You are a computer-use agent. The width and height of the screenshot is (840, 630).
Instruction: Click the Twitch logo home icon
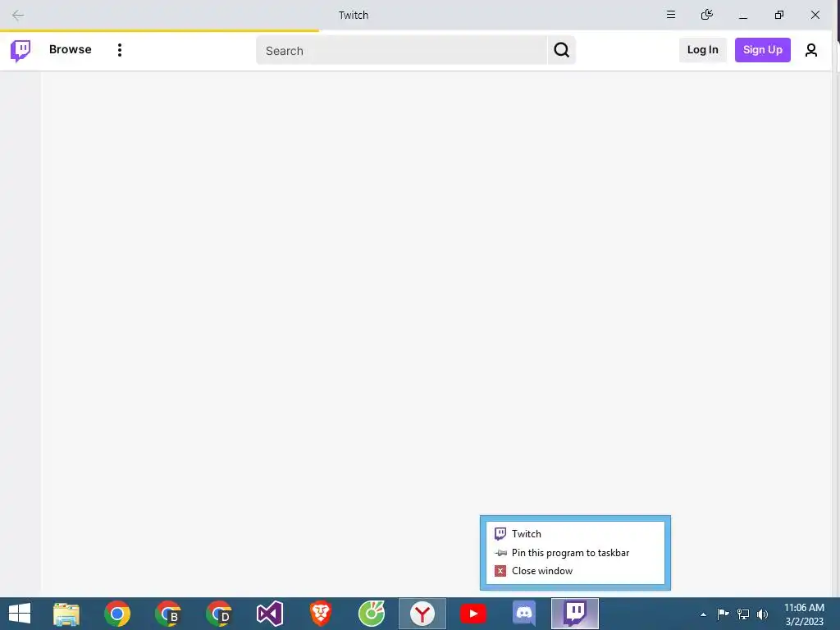tap(21, 50)
